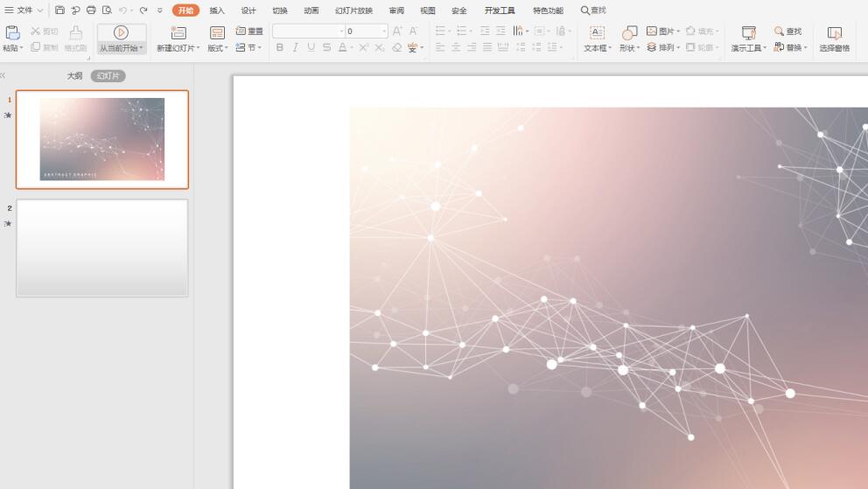Viewport: 868px width, 489px height.
Task: Select slide 2 blank thumbnail
Action: click(x=101, y=248)
